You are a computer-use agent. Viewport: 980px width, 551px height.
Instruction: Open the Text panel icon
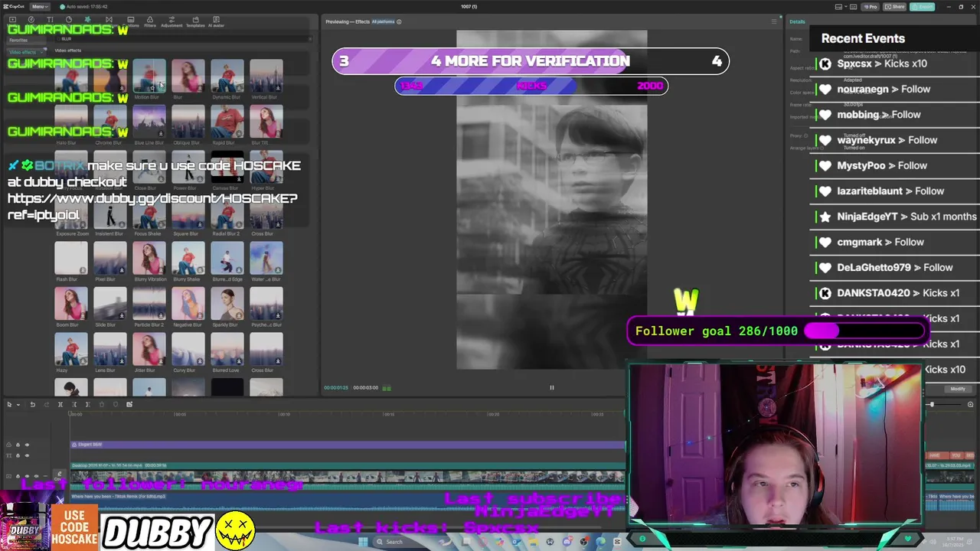pyautogui.click(x=51, y=21)
